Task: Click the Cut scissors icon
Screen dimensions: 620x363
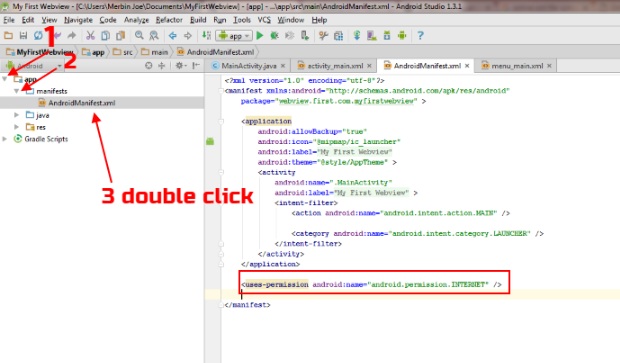Action: [91, 36]
